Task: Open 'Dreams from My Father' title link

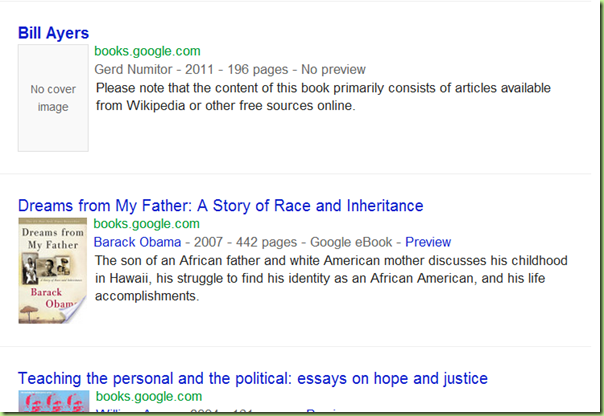Action: 220,206
